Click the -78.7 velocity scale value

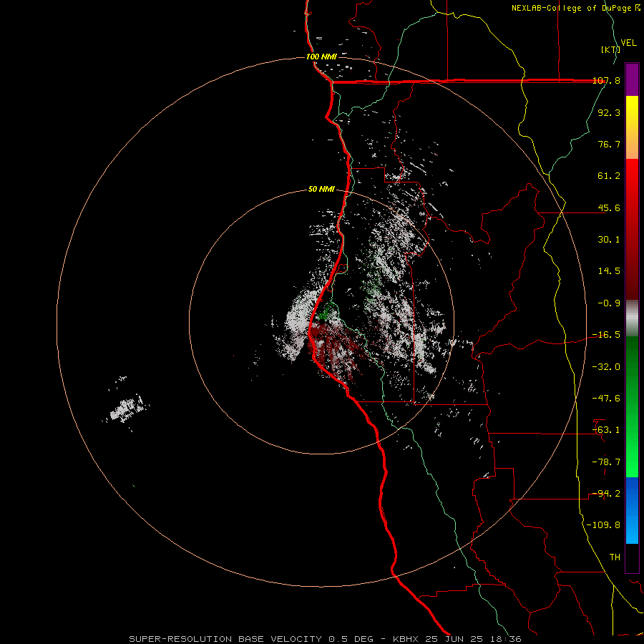tap(606, 462)
